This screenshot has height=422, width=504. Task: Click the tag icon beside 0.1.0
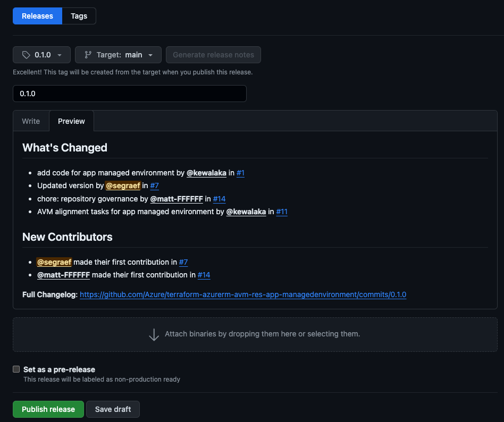point(26,55)
